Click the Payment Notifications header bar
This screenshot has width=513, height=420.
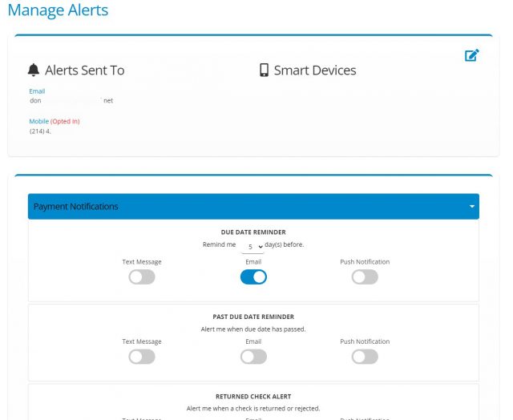click(240, 207)
